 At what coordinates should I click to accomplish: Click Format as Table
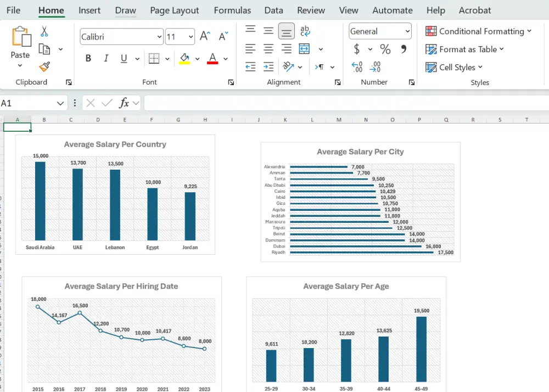[x=464, y=49]
